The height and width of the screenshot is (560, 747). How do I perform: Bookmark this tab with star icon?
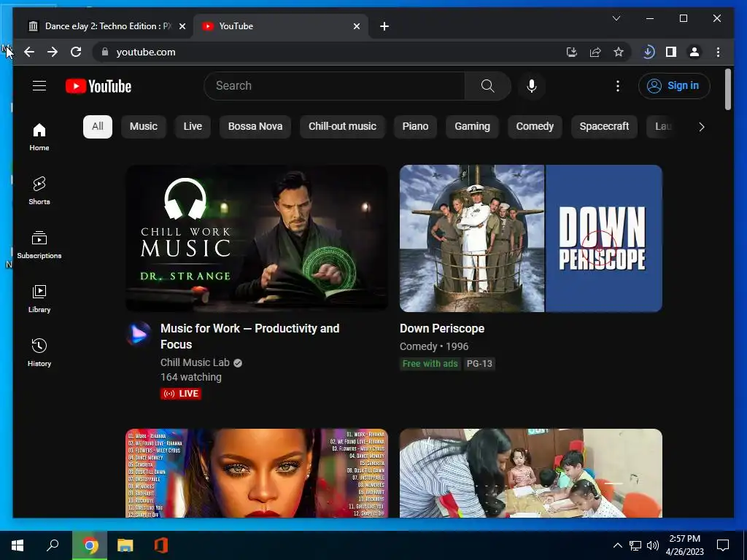pos(619,52)
